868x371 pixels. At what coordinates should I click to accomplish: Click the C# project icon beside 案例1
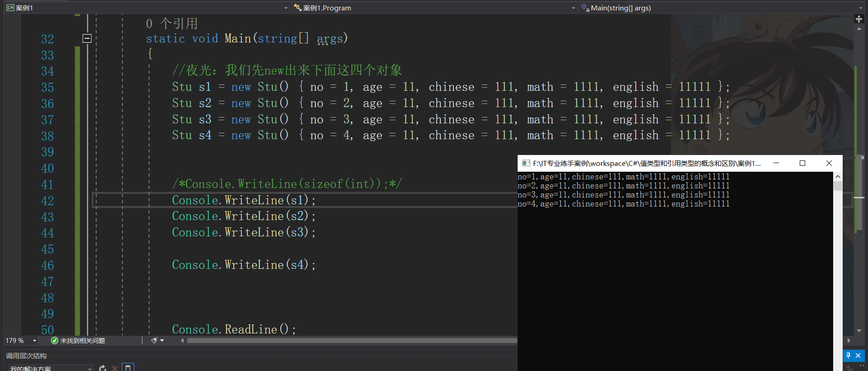click(10, 8)
